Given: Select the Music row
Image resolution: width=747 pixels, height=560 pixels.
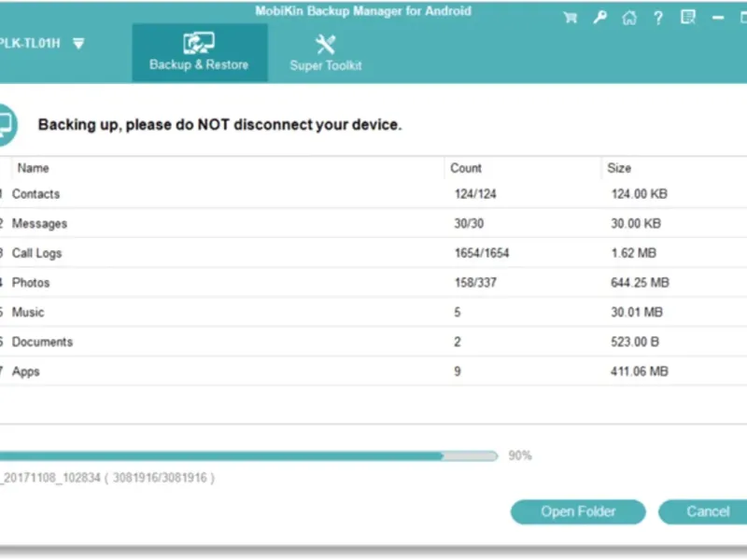Looking at the screenshot, I should coord(373,312).
